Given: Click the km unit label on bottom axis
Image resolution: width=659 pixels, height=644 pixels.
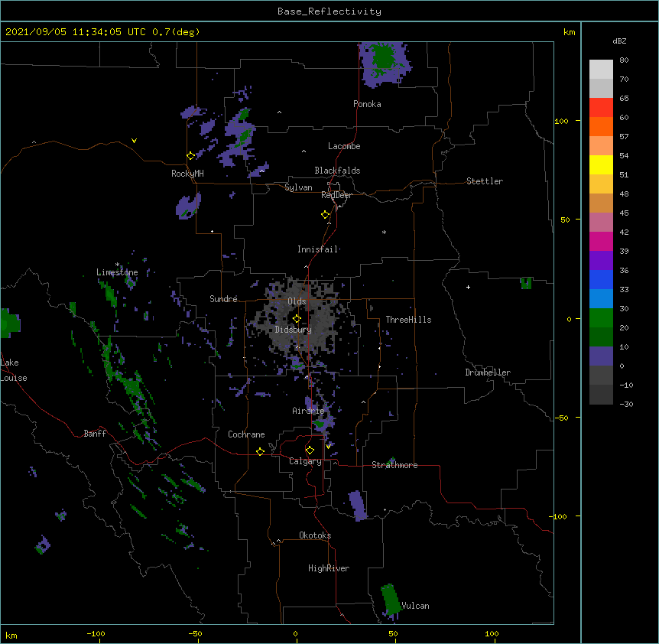Looking at the screenshot, I should (x=11, y=635).
